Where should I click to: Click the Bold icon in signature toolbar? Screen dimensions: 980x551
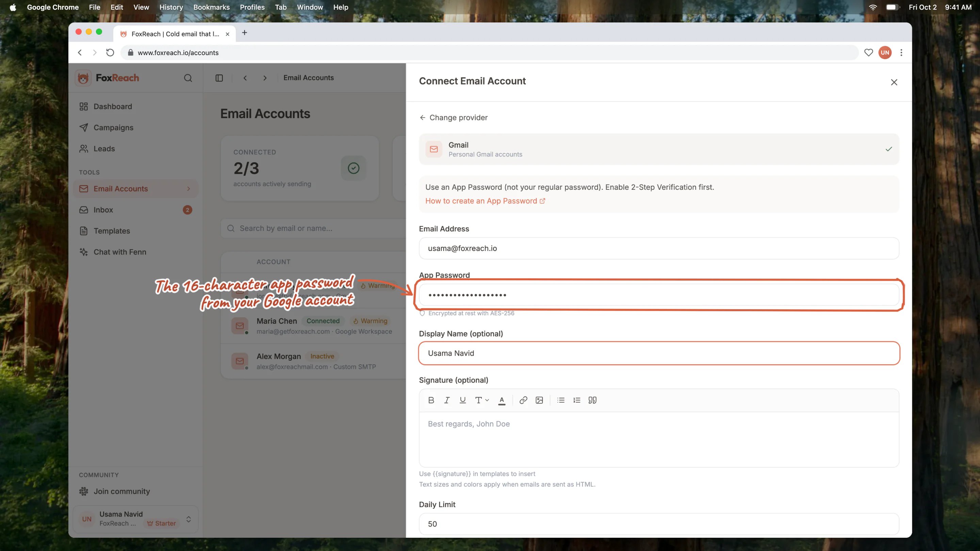[x=431, y=400]
